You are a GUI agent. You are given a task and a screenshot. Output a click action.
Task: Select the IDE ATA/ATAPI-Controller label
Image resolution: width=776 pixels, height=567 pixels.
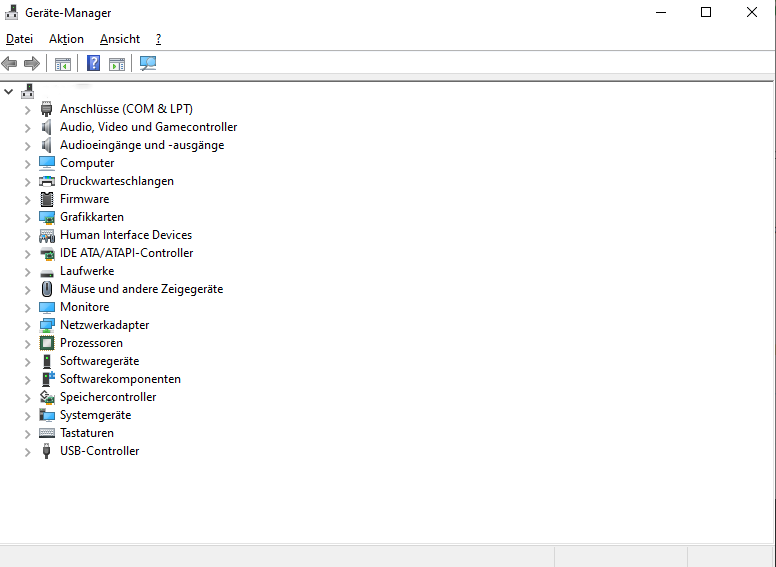126,253
